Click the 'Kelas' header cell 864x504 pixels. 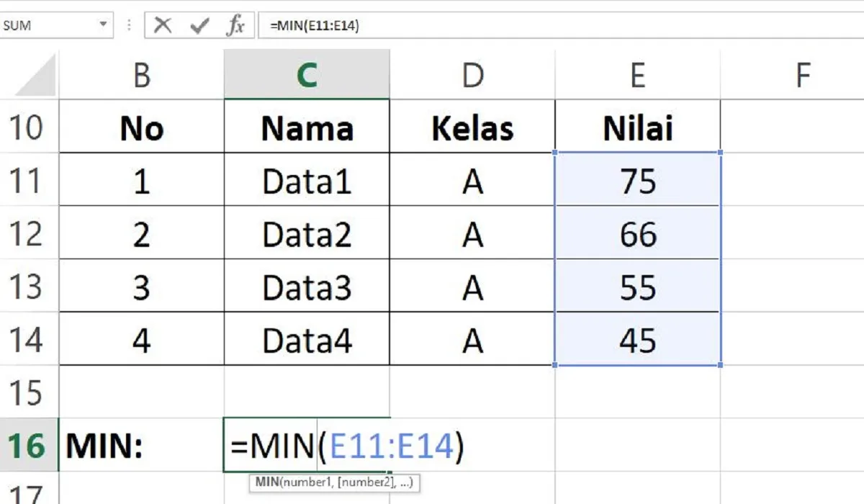point(472,127)
